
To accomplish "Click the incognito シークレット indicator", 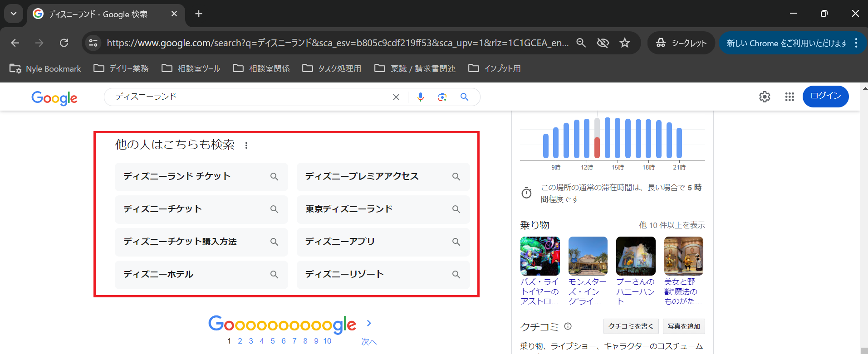I will click(x=681, y=43).
